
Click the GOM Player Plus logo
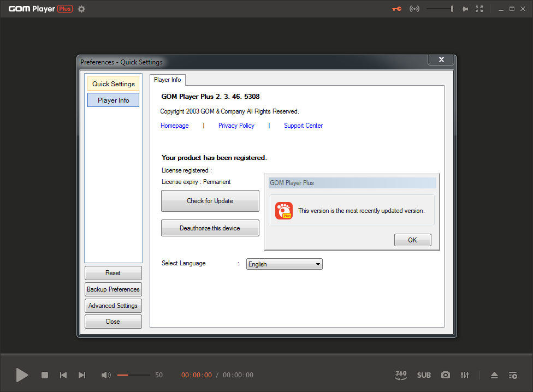40,9
